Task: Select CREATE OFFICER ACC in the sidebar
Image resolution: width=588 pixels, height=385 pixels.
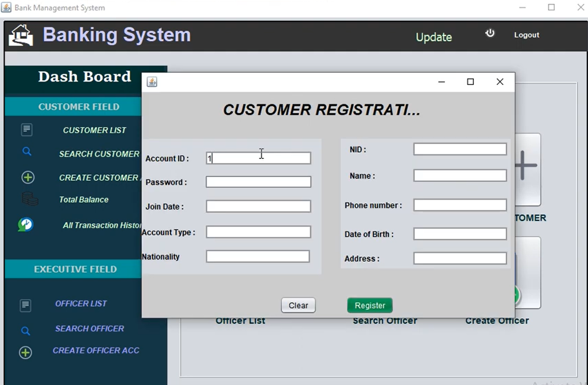Action: (x=96, y=351)
